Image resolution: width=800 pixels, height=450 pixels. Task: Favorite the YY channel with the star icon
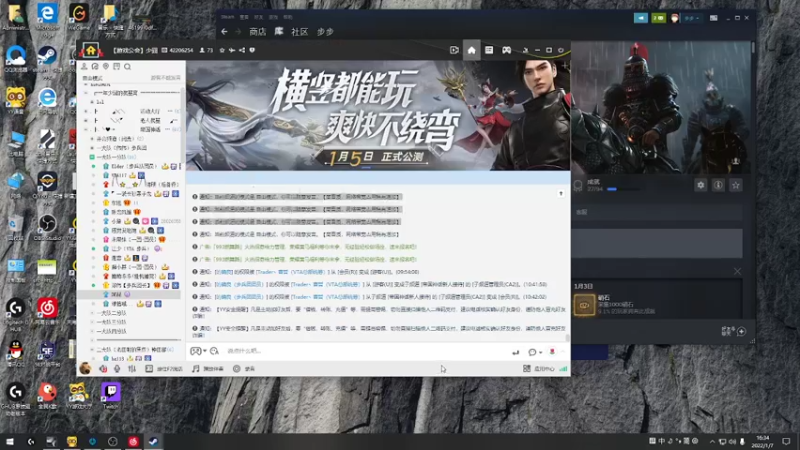point(222,50)
